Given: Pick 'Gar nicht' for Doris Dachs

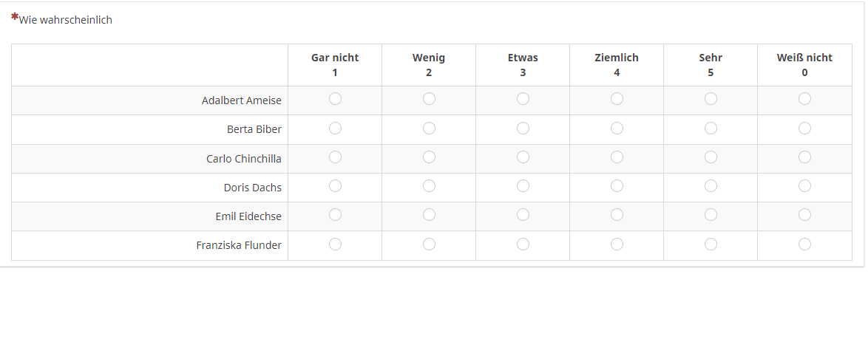Looking at the screenshot, I should pos(335,186).
